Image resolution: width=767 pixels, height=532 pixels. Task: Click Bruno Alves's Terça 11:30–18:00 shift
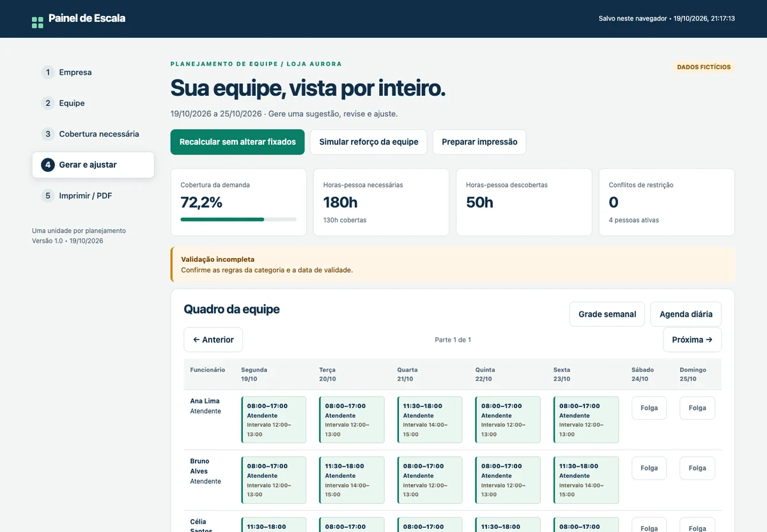tap(352, 480)
